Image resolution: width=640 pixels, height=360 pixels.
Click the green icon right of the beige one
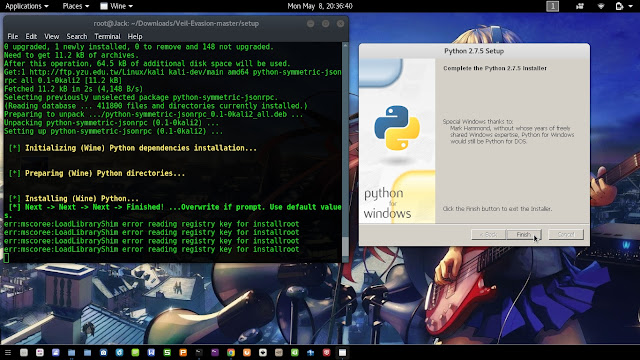tap(294, 352)
